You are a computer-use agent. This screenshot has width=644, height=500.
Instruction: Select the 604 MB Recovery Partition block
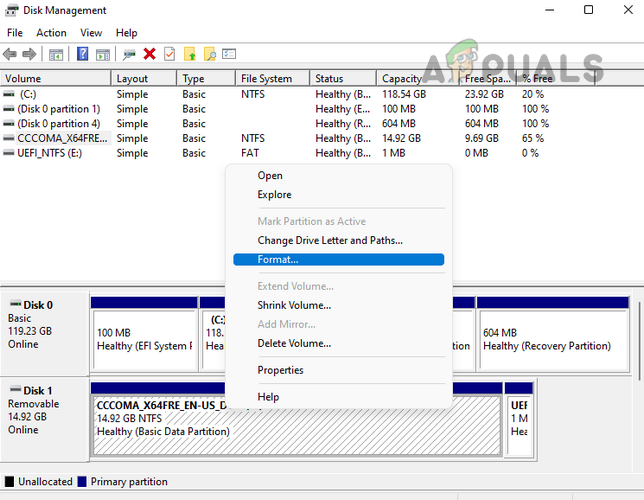point(553,334)
